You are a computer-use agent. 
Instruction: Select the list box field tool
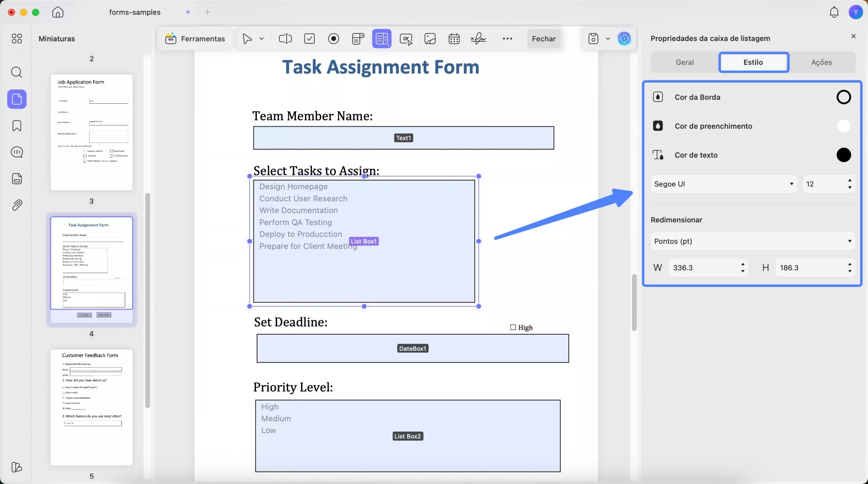[x=382, y=39]
